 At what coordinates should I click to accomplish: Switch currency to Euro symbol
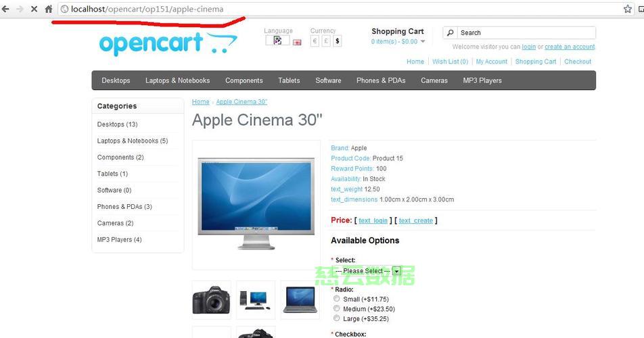click(315, 41)
